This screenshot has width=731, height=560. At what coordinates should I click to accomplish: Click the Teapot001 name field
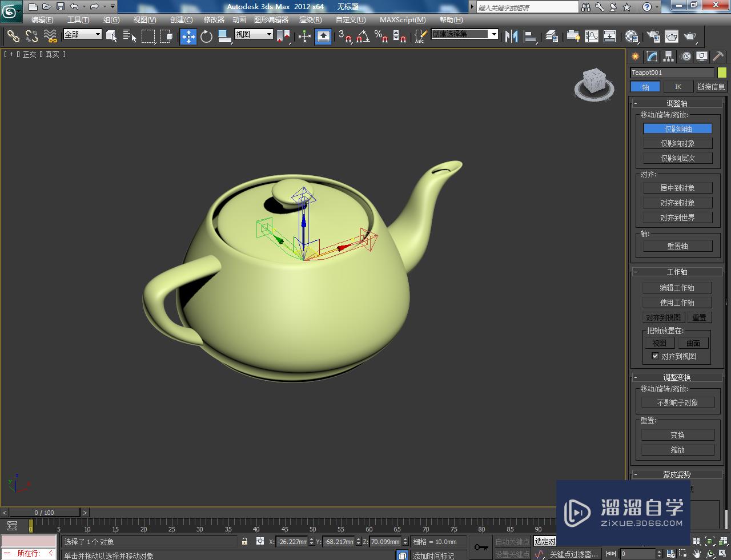[672, 72]
